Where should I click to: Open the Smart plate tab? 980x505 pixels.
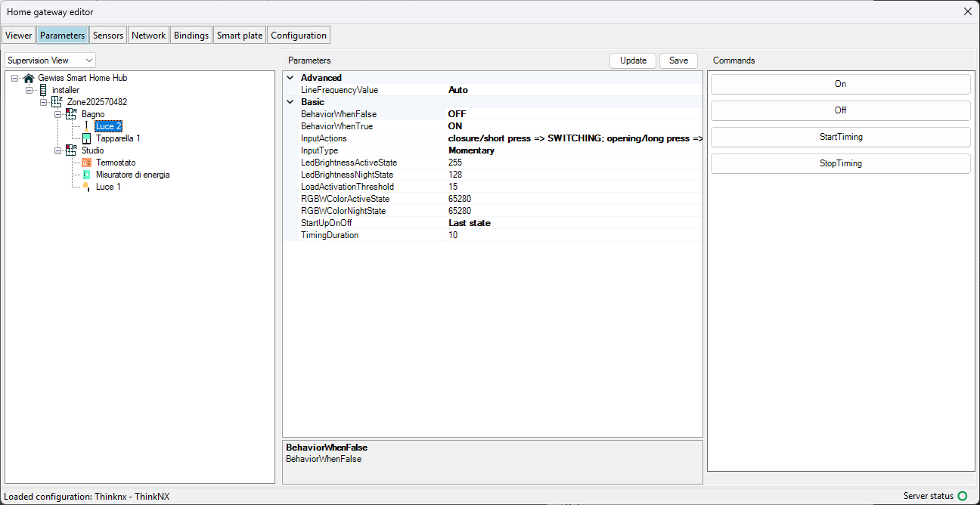(x=240, y=36)
